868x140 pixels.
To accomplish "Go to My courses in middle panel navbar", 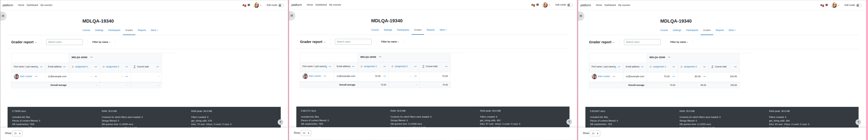I will click(335, 5).
